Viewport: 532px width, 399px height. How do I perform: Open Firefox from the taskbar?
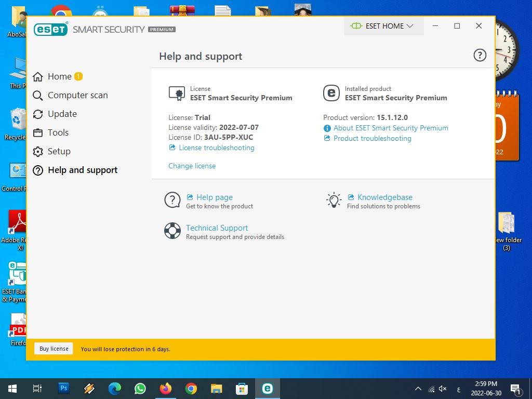[166, 389]
